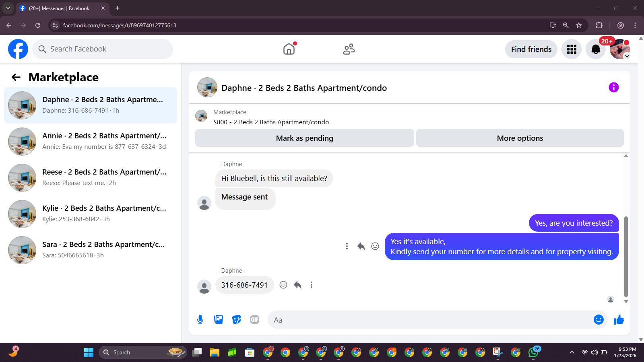644x362 pixels.
Task: Open browser zoom magnifier icon
Action: [x=566, y=25]
